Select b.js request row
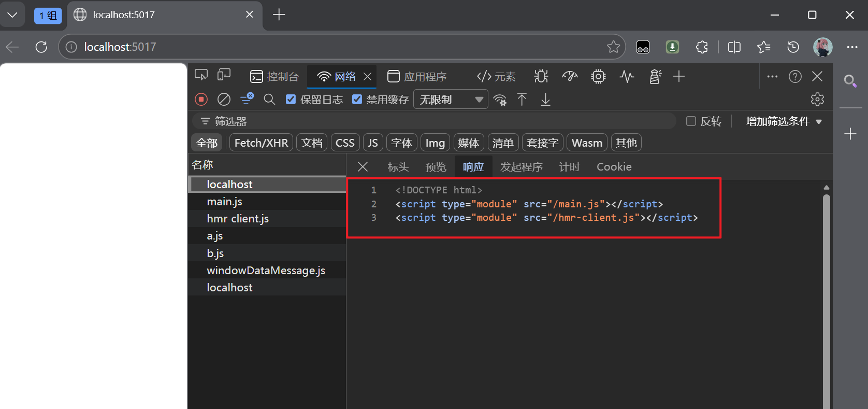This screenshot has width=868, height=409. (x=267, y=253)
